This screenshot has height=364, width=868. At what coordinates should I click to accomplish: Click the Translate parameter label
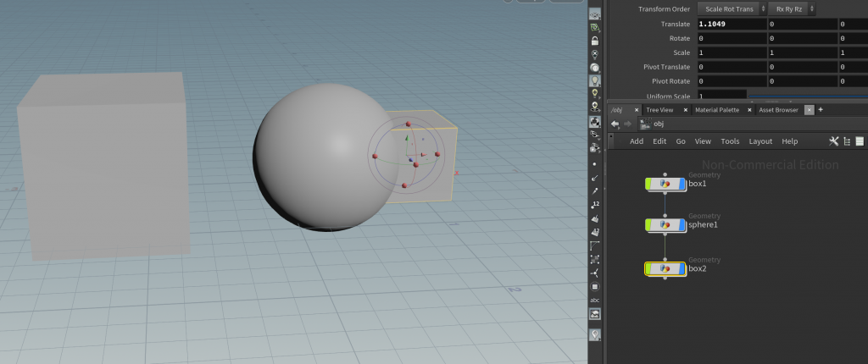pos(676,25)
